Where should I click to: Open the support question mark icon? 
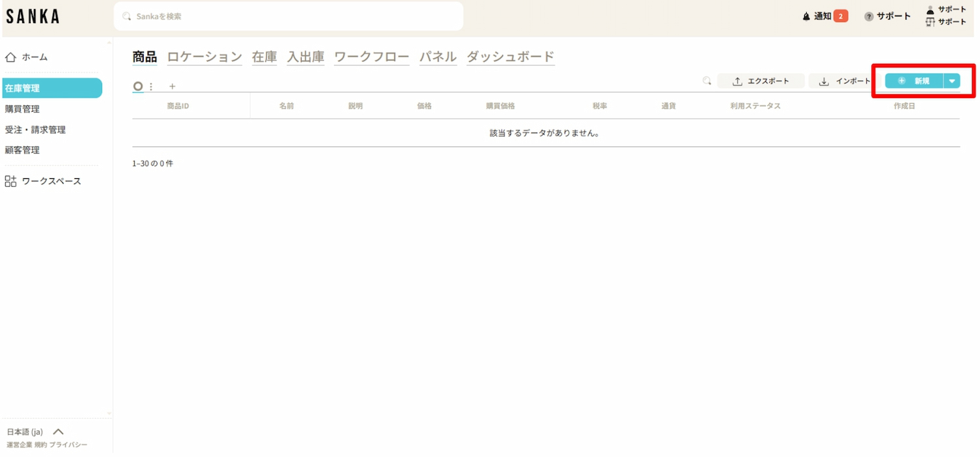tap(869, 16)
